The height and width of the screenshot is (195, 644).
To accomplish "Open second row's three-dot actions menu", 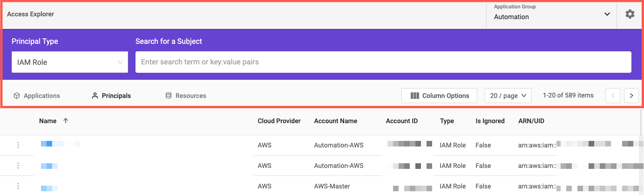I will tap(18, 166).
